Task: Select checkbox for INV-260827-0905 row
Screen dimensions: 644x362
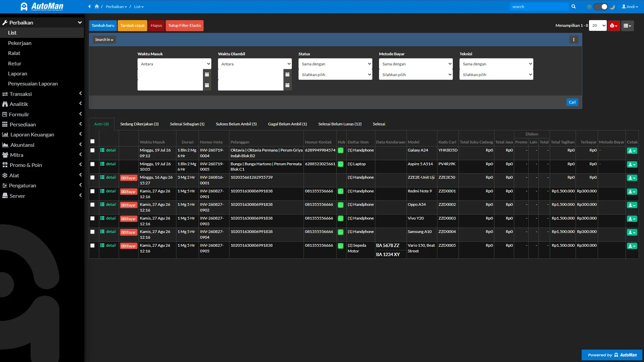Action: coord(93,246)
